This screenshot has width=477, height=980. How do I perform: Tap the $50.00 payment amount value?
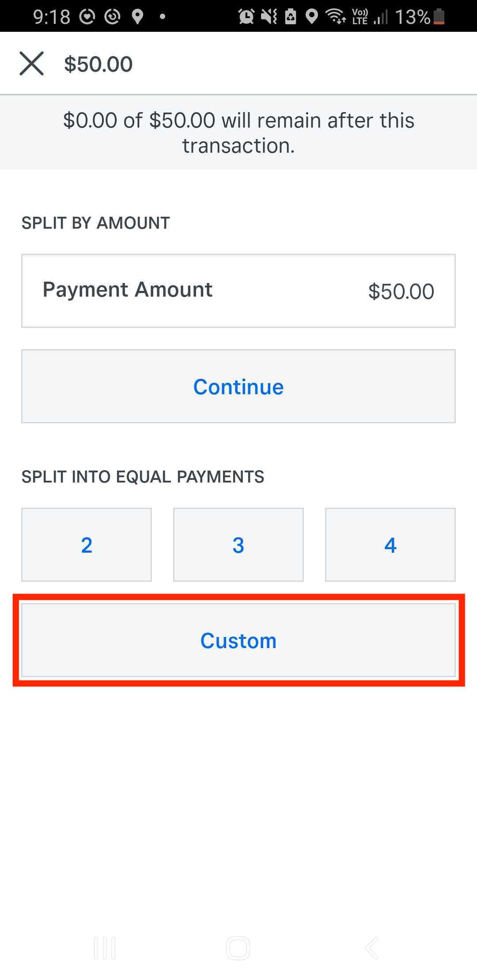401,291
